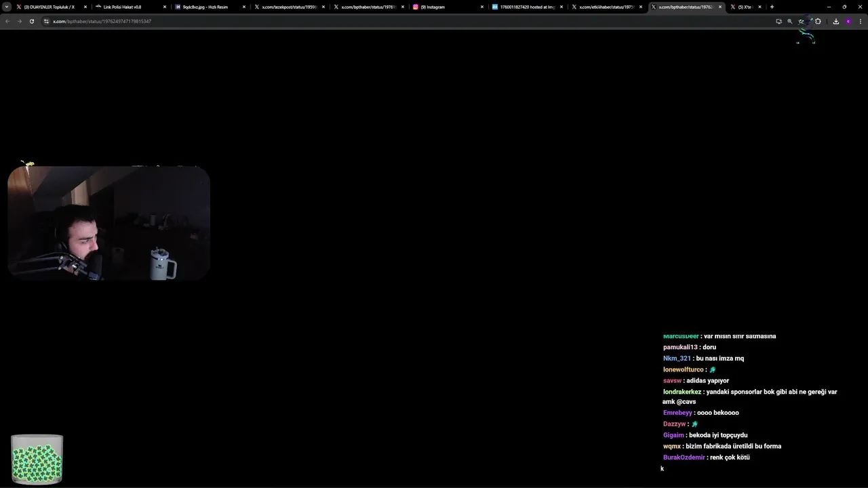This screenshot has height=488, width=868.
Task: Switch to the DUAYENLER Topluluk / X tab
Action: click(x=52, y=7)
